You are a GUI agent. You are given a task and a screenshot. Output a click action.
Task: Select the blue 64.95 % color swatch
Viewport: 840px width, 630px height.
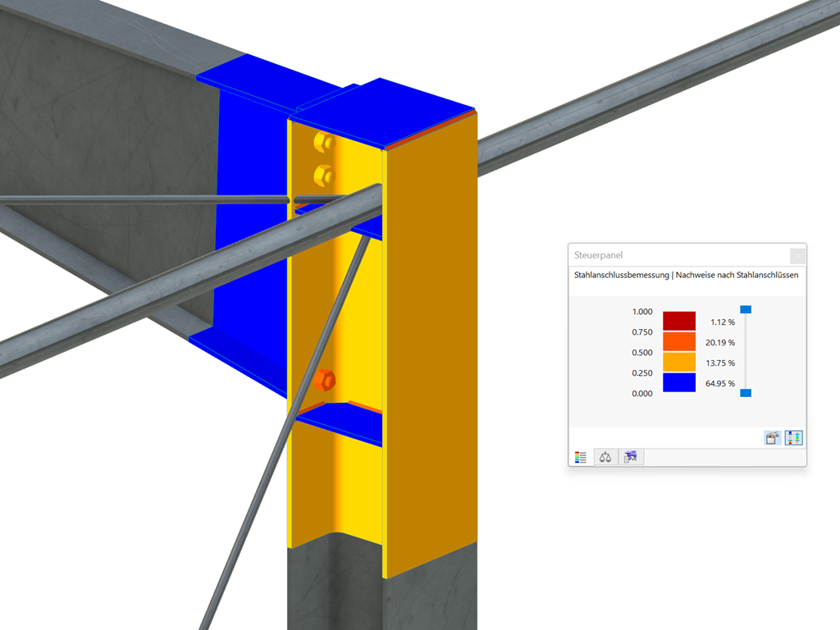pos(679,382)
